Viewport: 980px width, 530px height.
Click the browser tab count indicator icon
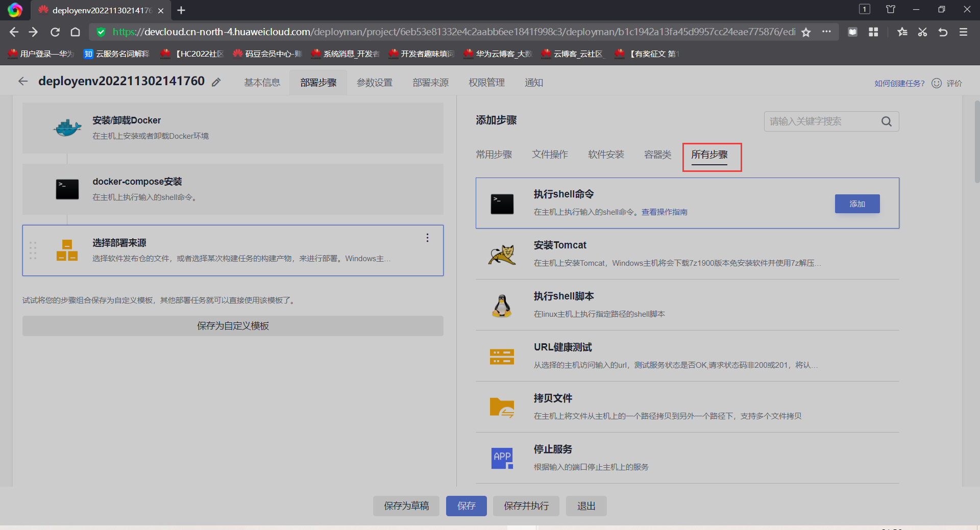865,9
